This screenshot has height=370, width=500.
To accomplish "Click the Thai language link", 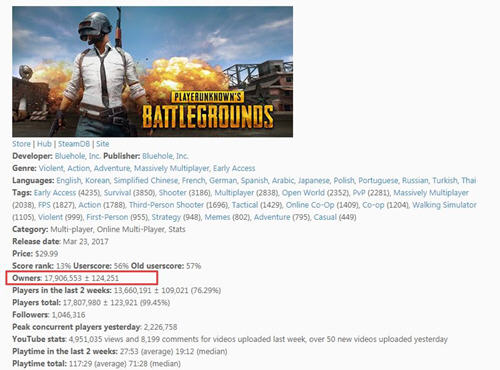I will (x=469, y=180).
